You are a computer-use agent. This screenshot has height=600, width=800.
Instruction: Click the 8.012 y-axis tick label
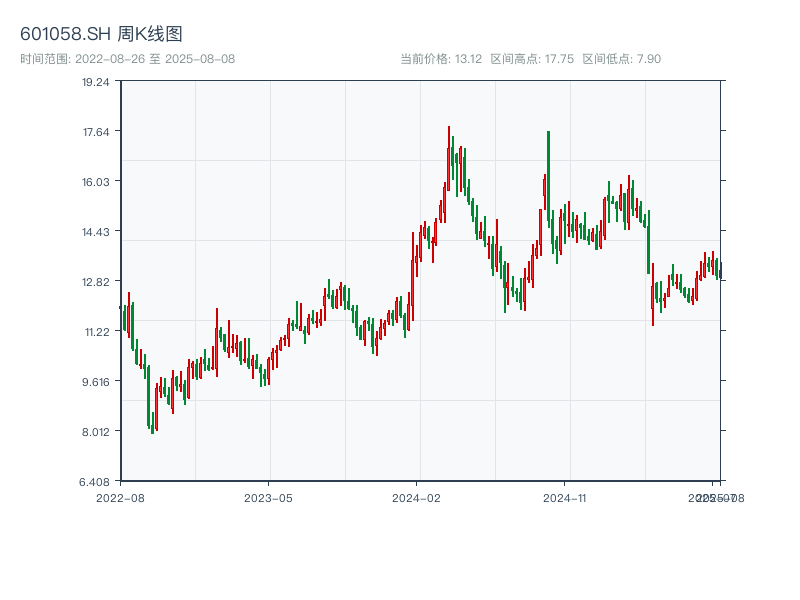[95, 432]
